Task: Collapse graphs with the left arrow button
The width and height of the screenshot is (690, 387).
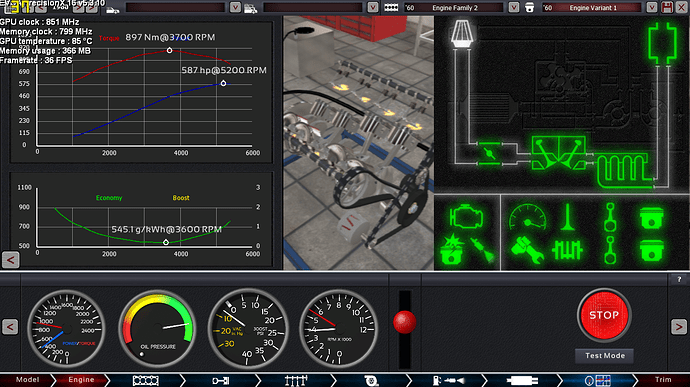Action: click(x=10, y=260)
